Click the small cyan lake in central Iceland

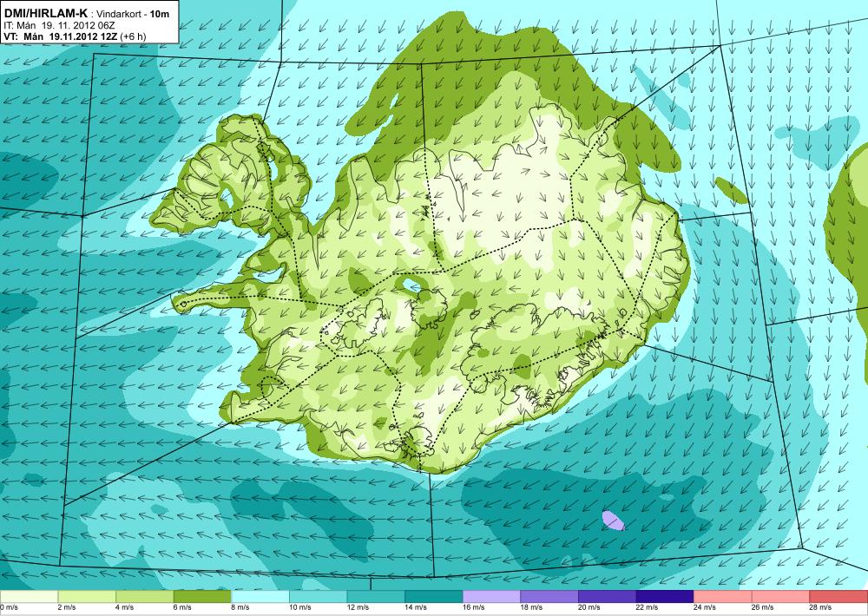click(x=411, y=285)
